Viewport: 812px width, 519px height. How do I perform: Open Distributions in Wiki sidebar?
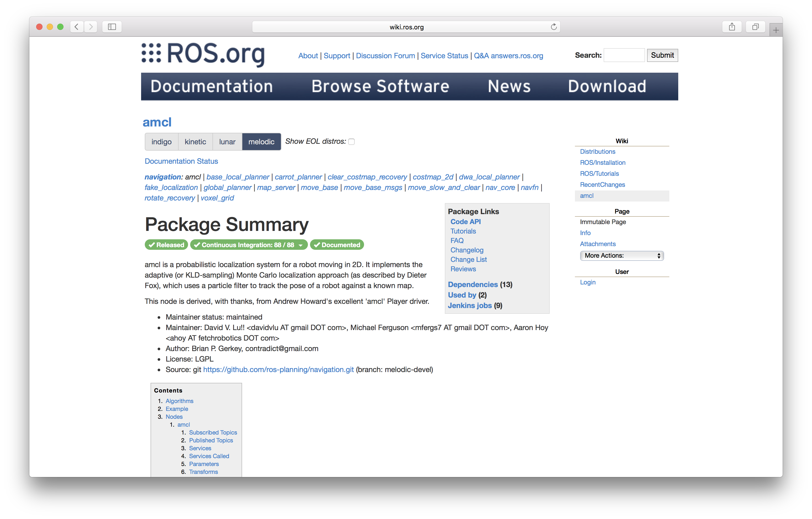click(597, 151)
